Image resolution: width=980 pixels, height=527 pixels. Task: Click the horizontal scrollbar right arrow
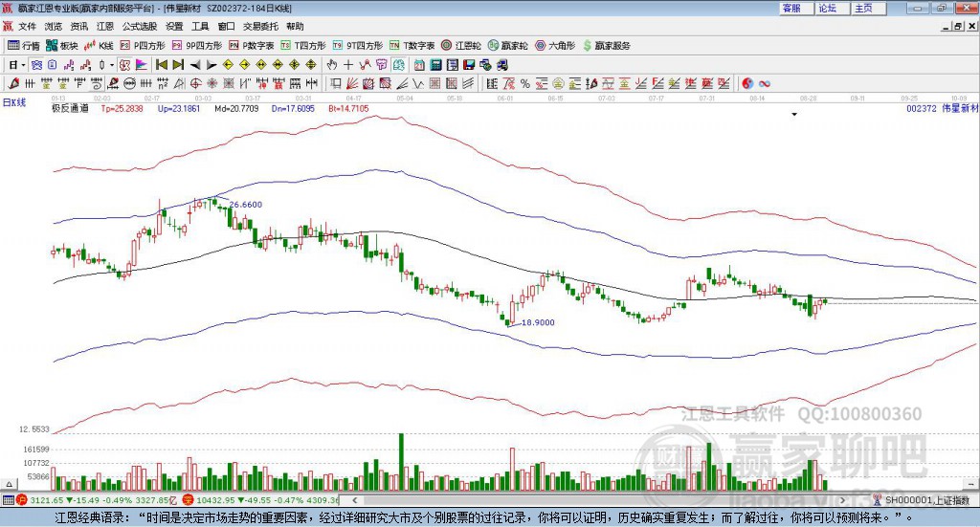coord(842,500)
